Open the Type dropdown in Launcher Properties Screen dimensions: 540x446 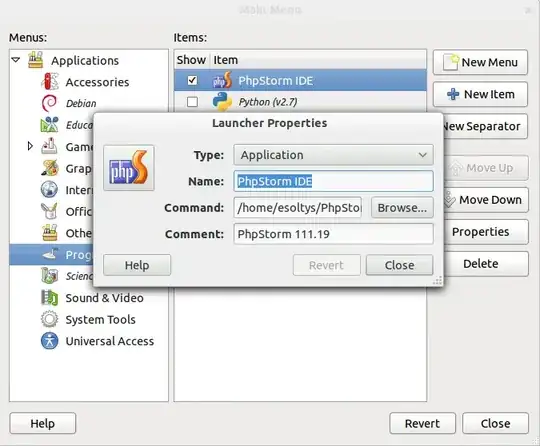333,155
